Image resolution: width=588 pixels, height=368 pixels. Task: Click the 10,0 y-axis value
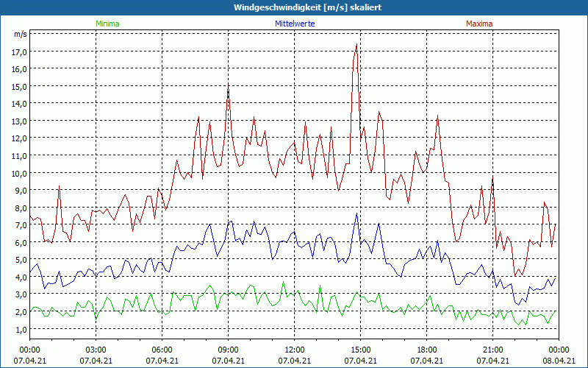pyautogui.click(x=19, y=174)
